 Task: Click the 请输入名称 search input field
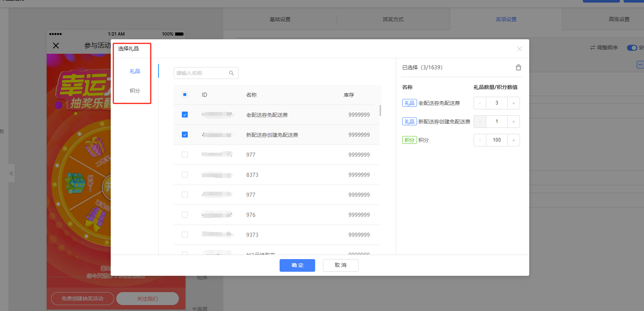pyautogui.click(x=206, y=73)
